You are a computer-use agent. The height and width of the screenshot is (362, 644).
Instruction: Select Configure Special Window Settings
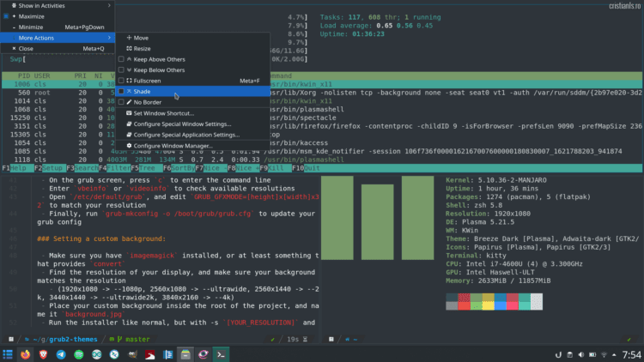pyautogui.click(x=181, y=124)
